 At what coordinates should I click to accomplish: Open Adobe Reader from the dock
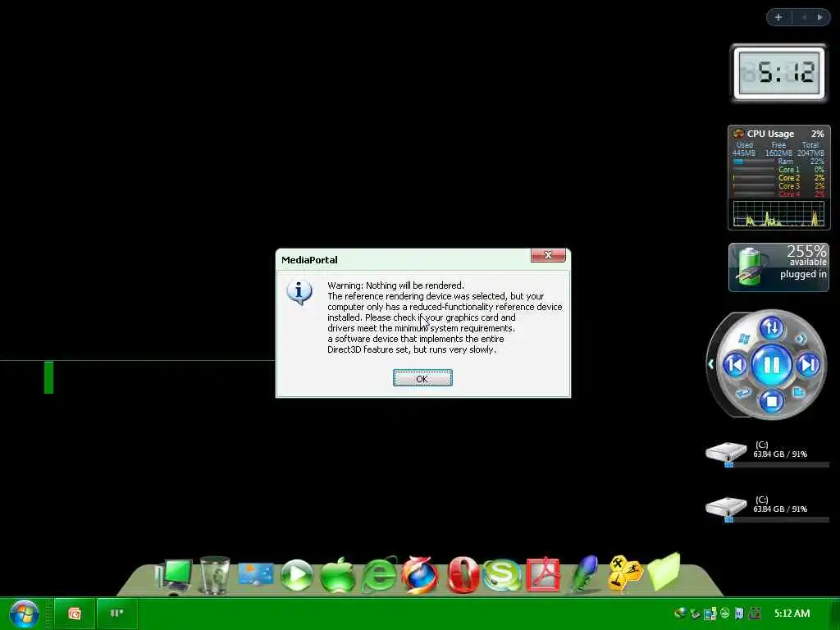(x=543, y=575)
